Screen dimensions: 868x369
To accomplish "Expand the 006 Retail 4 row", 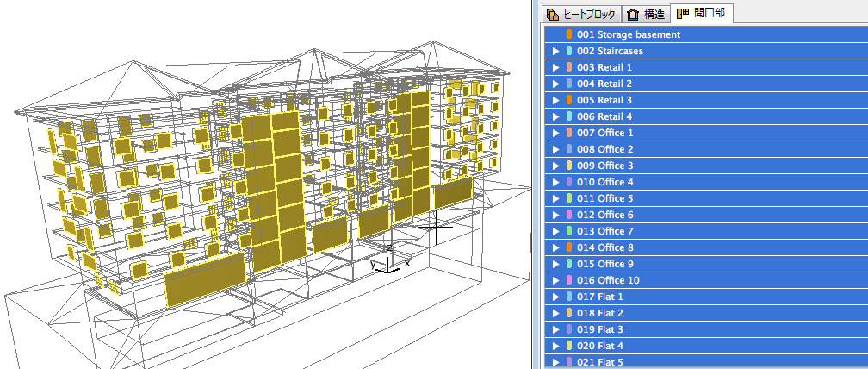I will [x=556, y=116].
